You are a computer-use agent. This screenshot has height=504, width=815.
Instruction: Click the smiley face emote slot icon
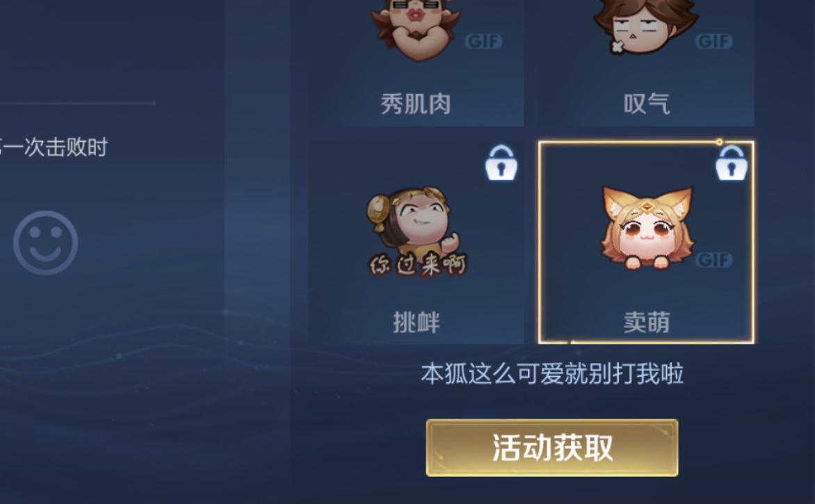(46, 243)
